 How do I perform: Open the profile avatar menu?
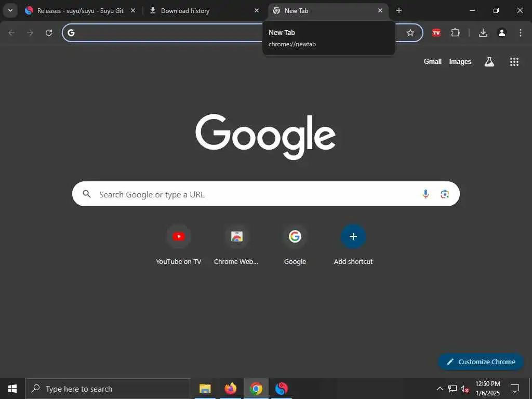pos(502,33)
